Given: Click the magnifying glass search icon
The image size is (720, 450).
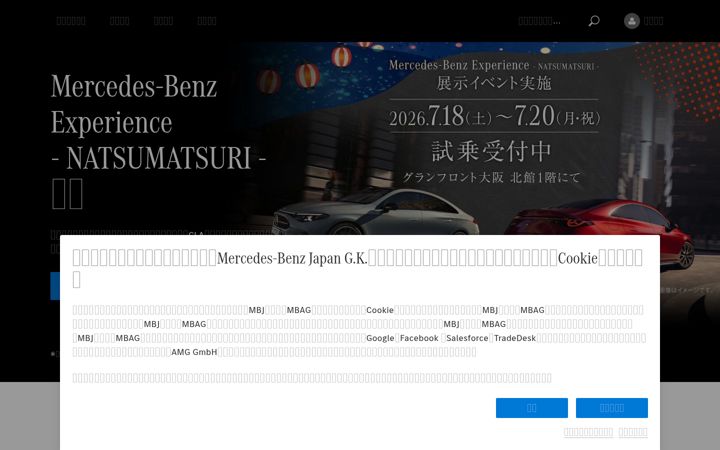Looking at the screenshot, I should click(594, 21).
